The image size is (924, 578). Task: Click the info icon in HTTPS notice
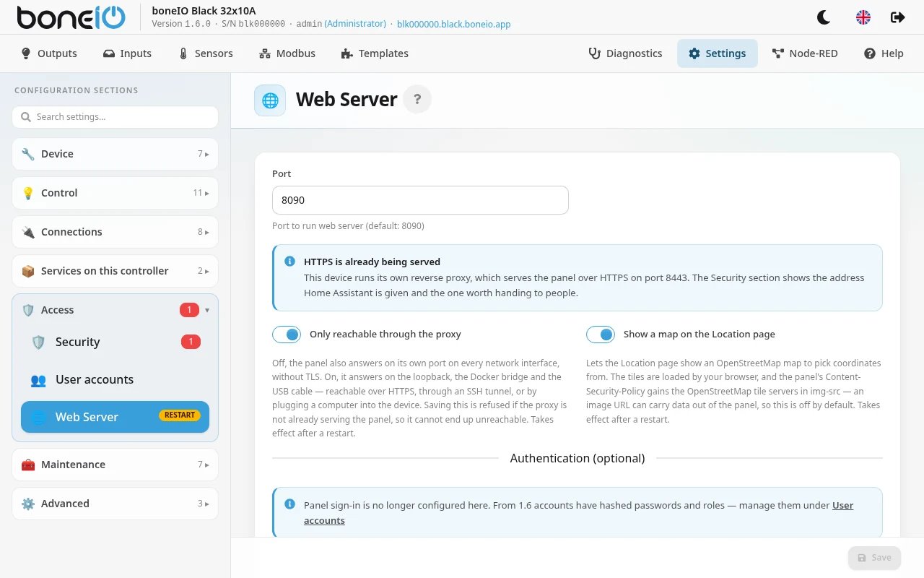pyautogui.click(x=289, y=262)
